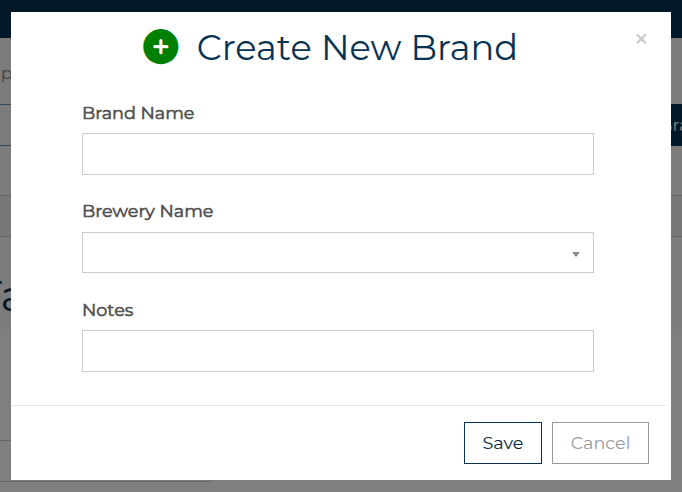This screenshot has height=492, width=682.
Task: Click into the Brand Name field
Action: click(337, 154)
